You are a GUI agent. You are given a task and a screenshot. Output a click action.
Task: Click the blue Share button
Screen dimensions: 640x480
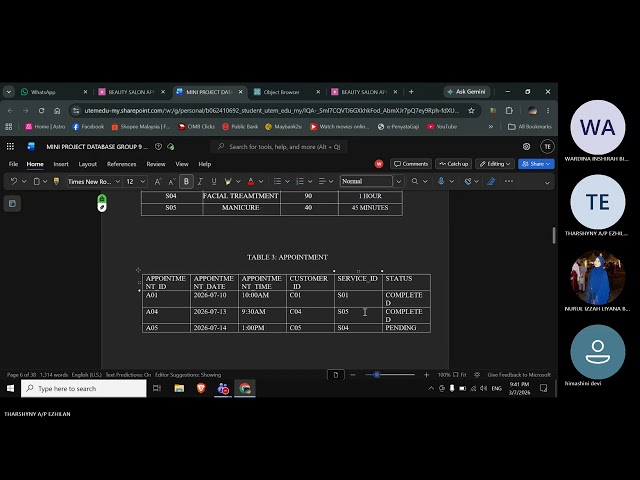click(x=536, y=164)
